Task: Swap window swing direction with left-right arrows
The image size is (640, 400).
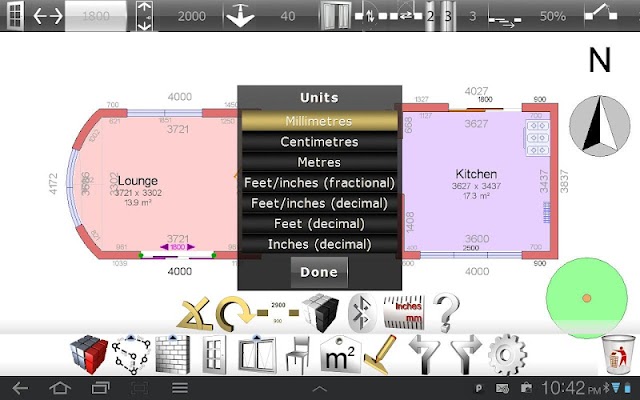Action: click(406, 16)
